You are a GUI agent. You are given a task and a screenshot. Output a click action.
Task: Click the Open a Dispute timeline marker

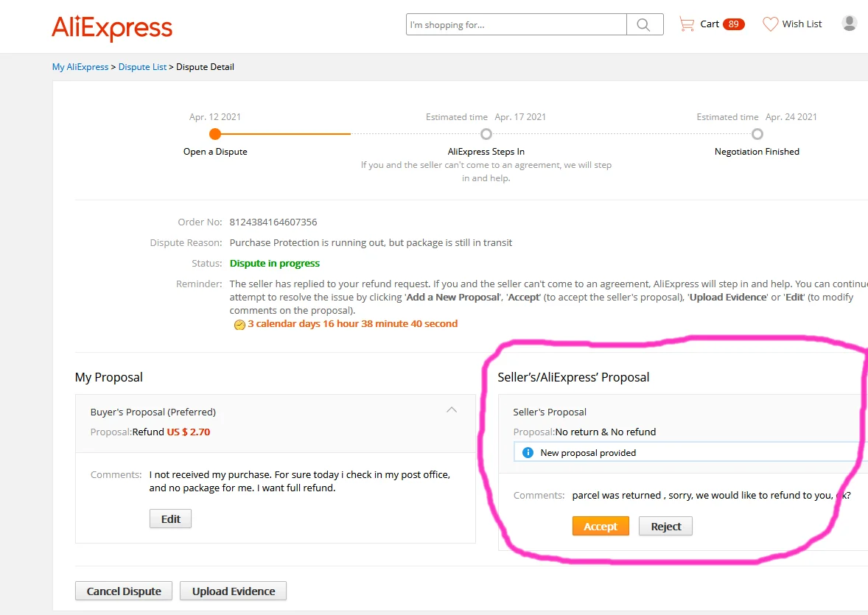[215, 134]
